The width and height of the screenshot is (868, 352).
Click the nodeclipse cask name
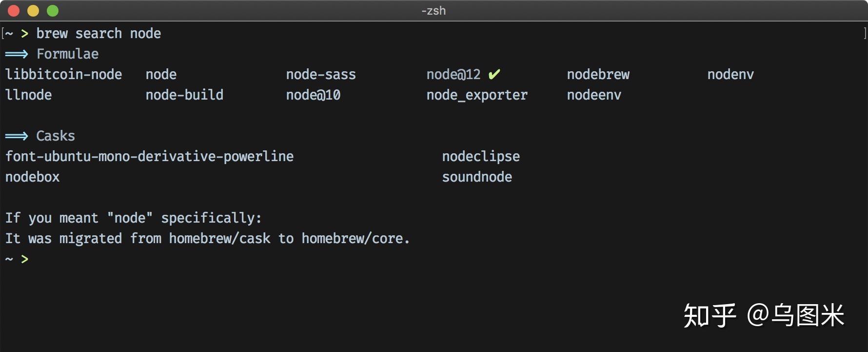(x=480, y=157)
